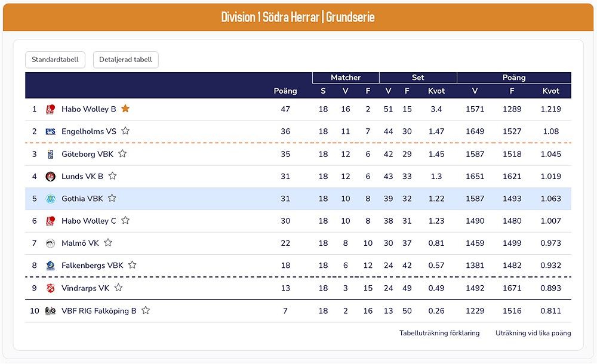Image resolution: width=597 pixels, height=364 pixels.
Task: Open Tabelluträkning förklaring link
Action: [x=439, y=333]
